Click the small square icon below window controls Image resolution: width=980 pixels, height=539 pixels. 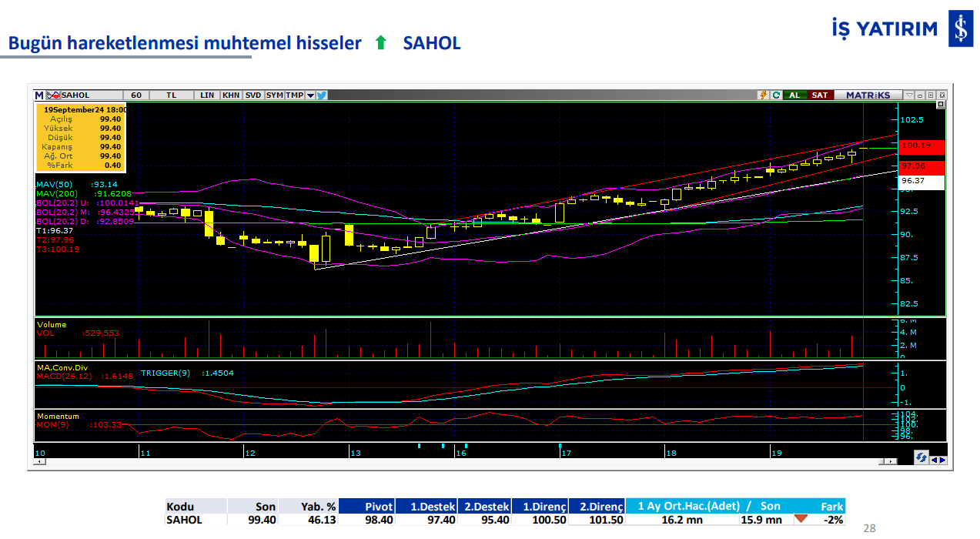[940, 104]
